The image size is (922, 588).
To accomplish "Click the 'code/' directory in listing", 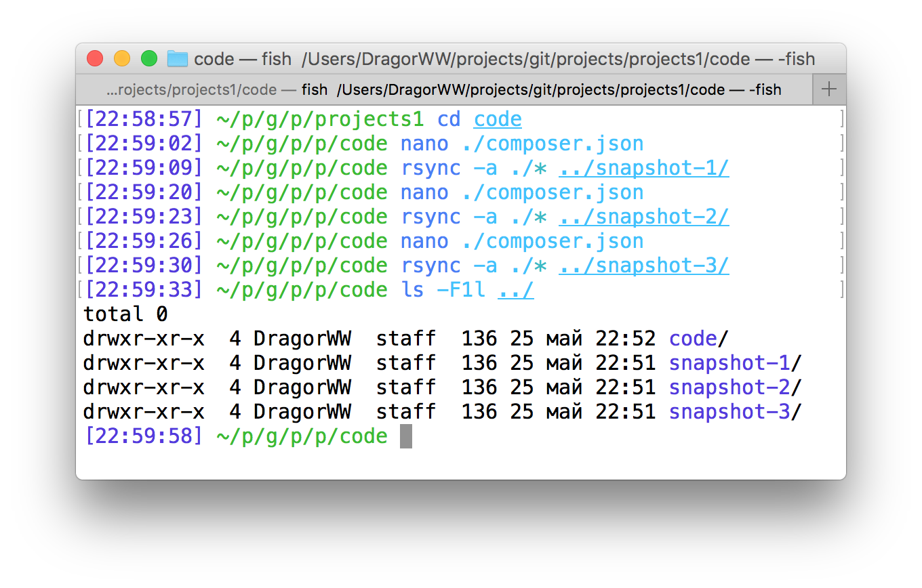I will [699, 339].
